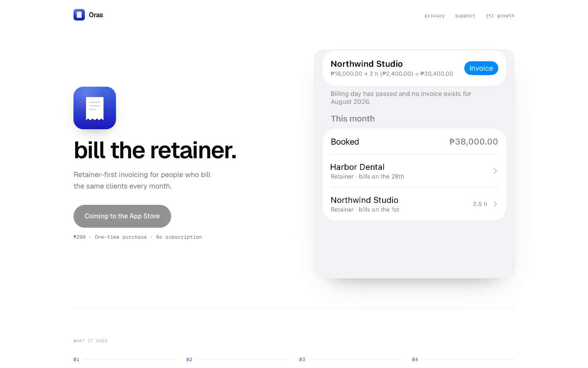Viewport: 588px width, 368px height.
Task: Click the small Oras logo icon in header
Action: (79, 15)
